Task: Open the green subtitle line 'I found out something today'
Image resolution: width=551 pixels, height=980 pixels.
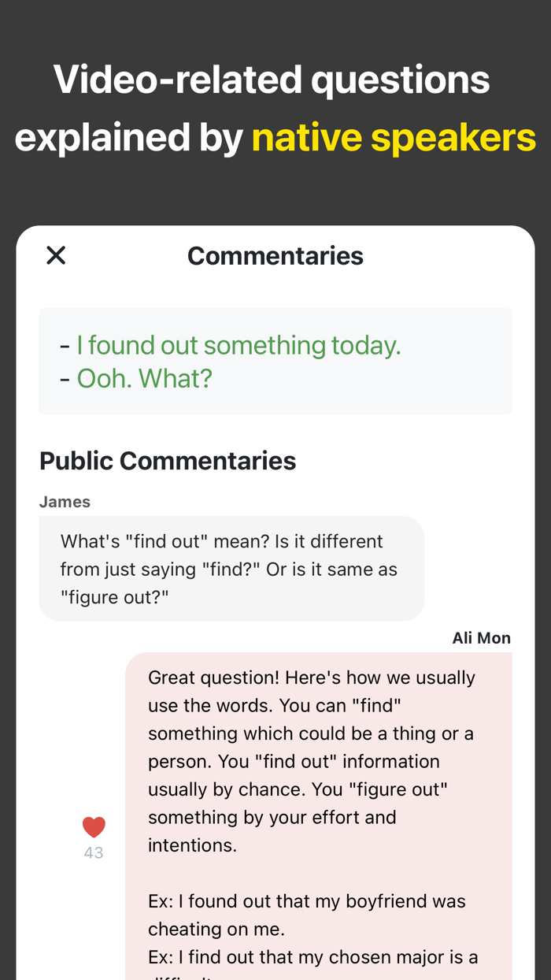Action: pos(239,344)
